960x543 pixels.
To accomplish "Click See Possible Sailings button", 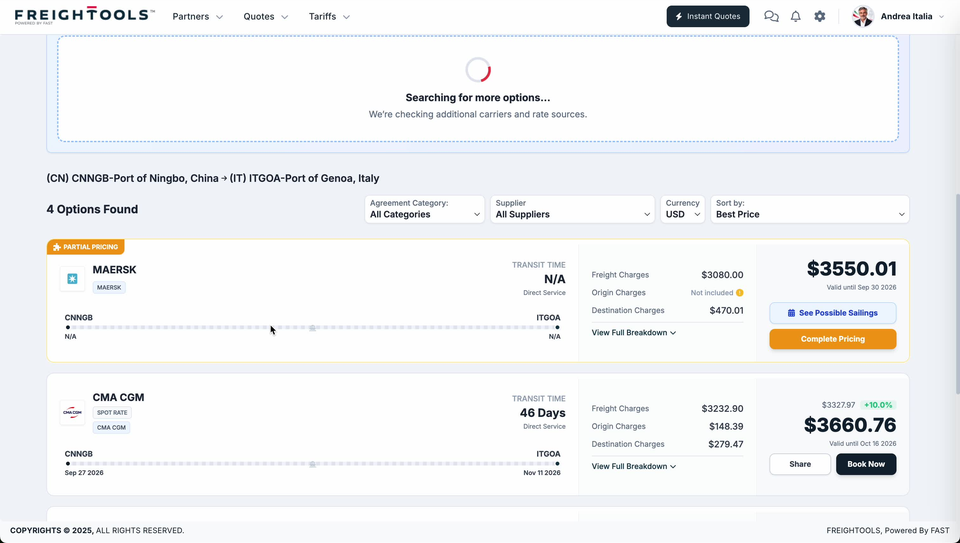I will (833, 313).
